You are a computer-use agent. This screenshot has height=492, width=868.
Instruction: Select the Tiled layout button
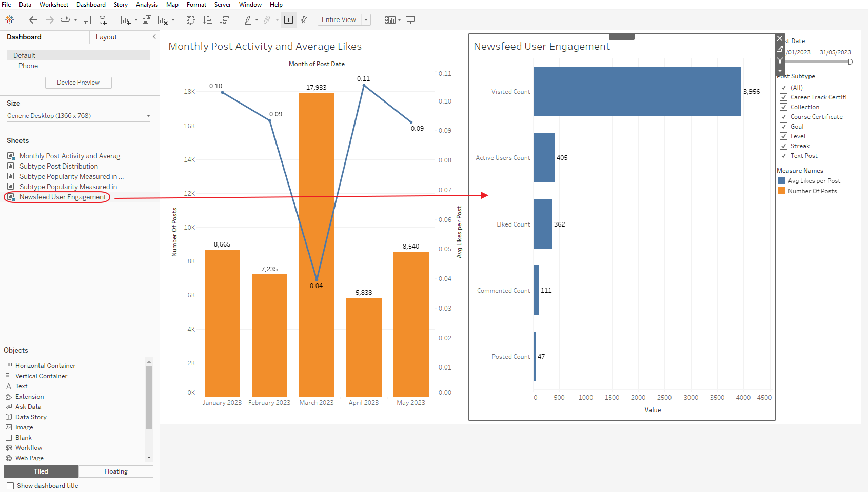[x=41, y=471]
